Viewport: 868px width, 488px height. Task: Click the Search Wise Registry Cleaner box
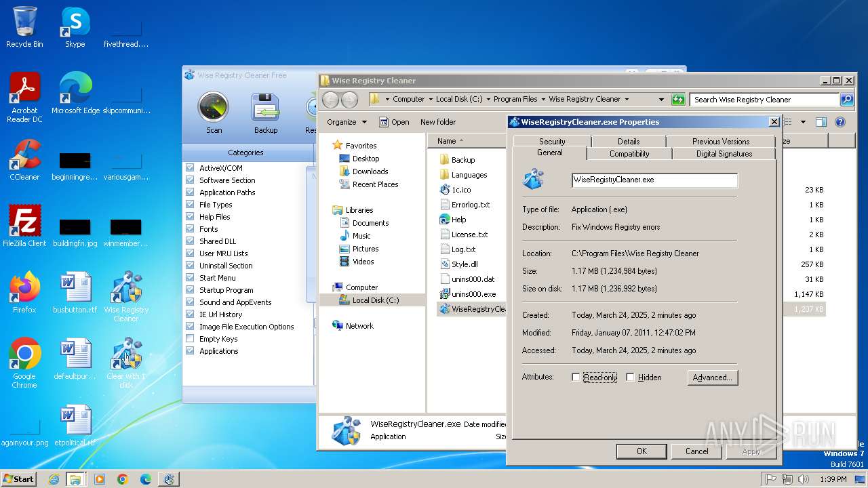point(764,100)
